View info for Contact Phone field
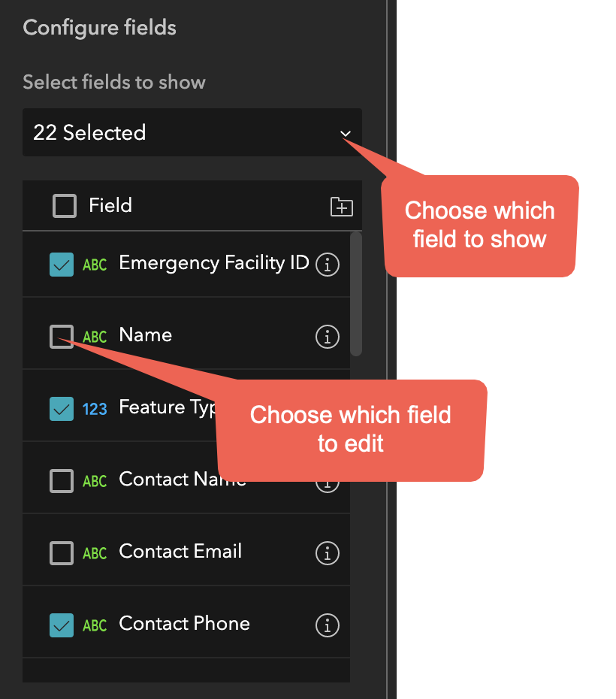616x699 pixels. (327, 625)
